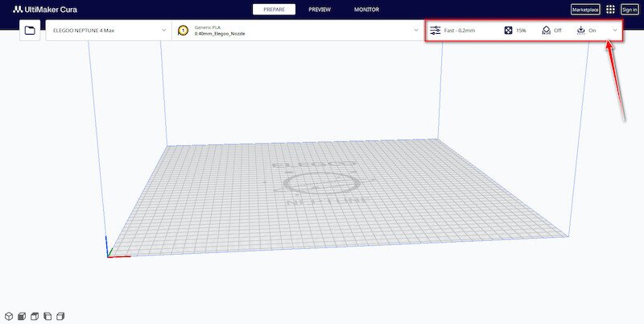
Task: Click the Fast - 0.2mm profile text
Action: pyautogui.click(x=460, y=31)
